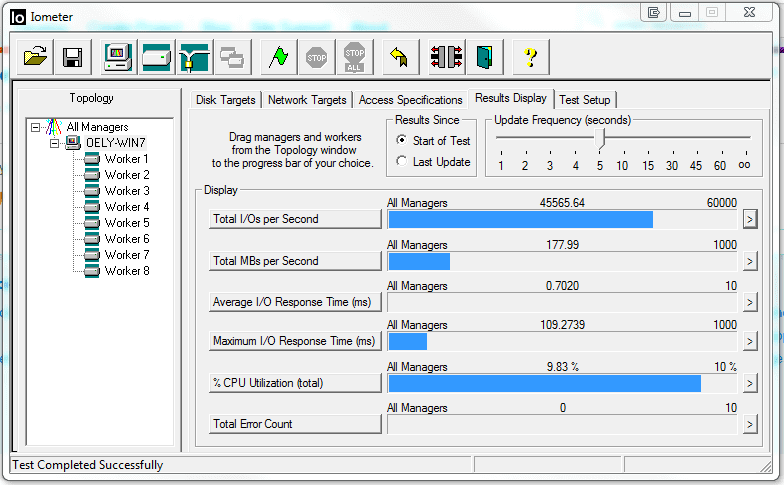Collapse the OELY-WIN7 tree node
The width and height of the screenshot is (784, 485).
[54, 144]
